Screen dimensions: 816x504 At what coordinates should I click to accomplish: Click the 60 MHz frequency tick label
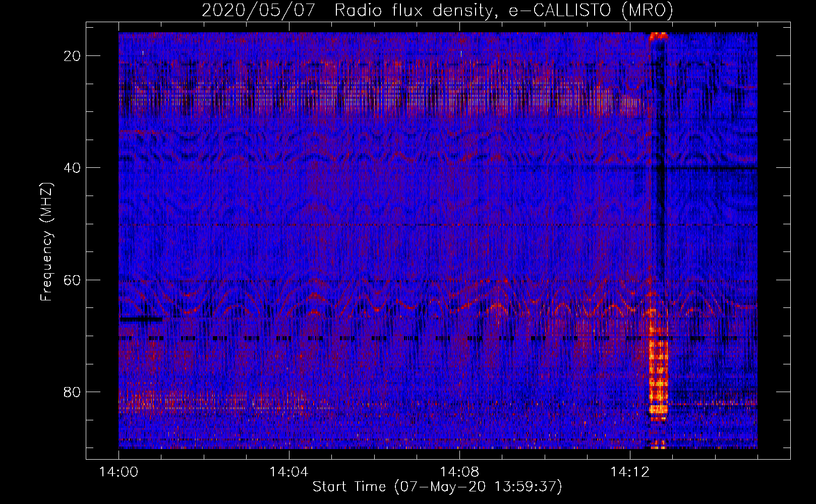pos(72,280)
